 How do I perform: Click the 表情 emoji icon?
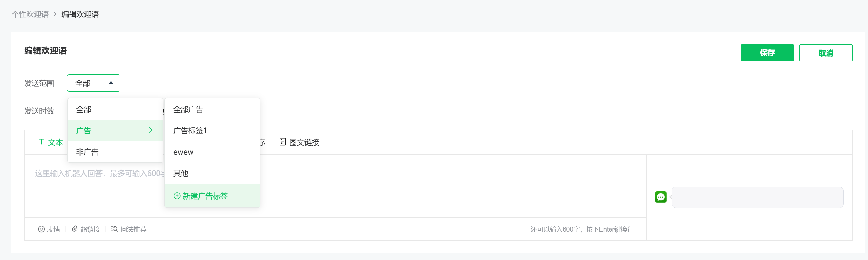[x=41, y=229]
